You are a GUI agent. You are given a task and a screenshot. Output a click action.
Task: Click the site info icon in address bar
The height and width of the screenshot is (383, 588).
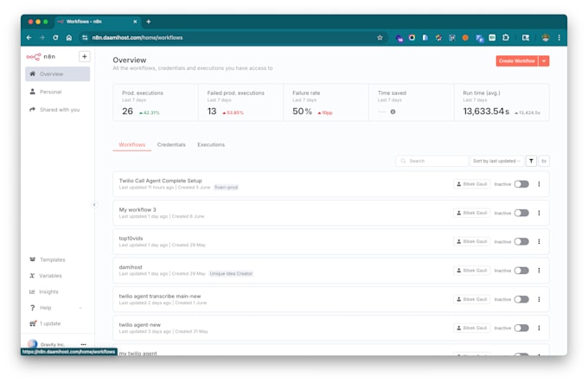pos(85,37)
